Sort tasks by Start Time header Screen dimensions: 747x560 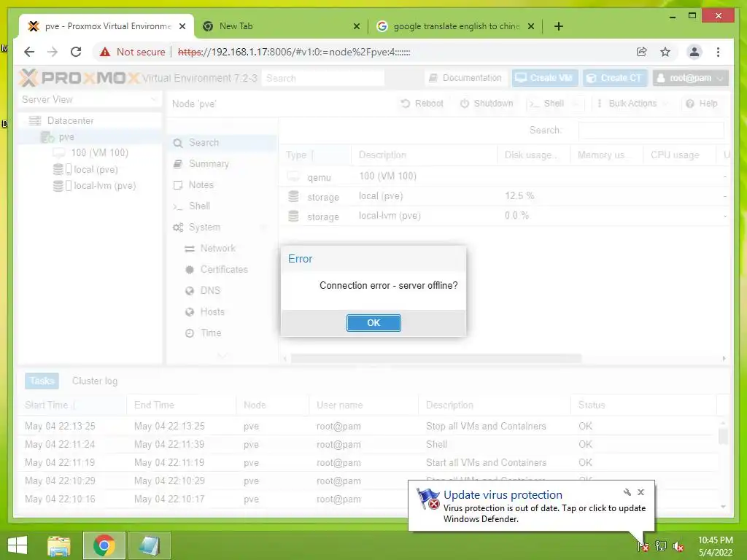(x=72, y=405)
